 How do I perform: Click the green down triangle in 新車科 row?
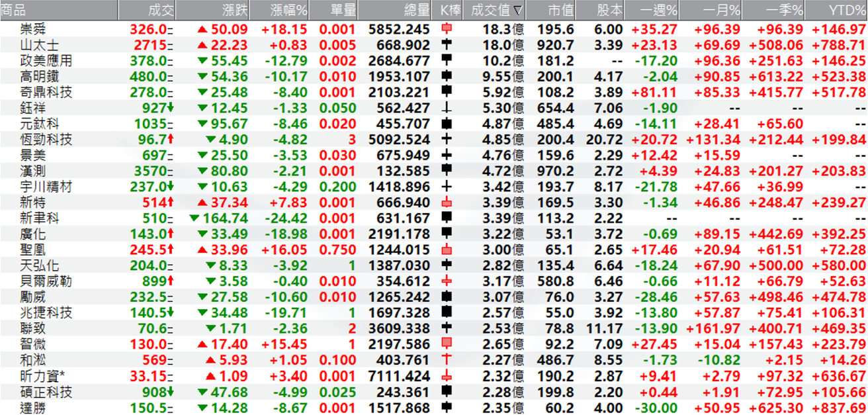pos(194,218)
